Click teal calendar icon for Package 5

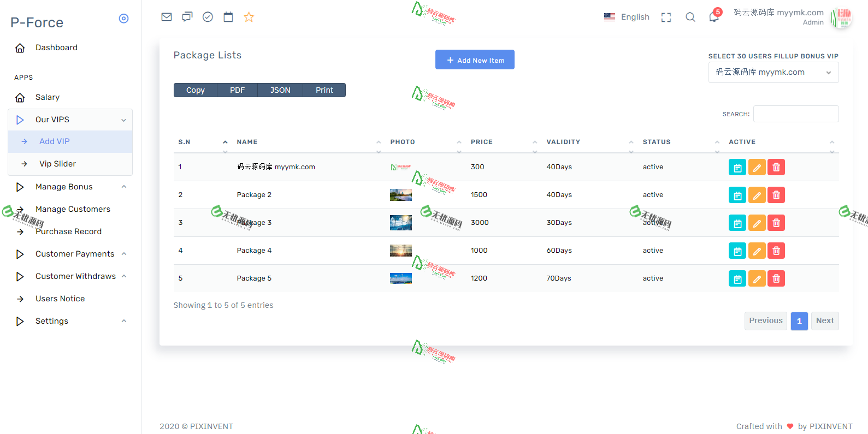737,278
